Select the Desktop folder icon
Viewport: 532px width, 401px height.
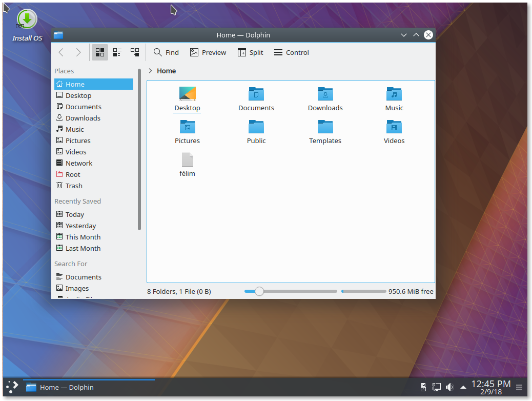pos(187,94)
